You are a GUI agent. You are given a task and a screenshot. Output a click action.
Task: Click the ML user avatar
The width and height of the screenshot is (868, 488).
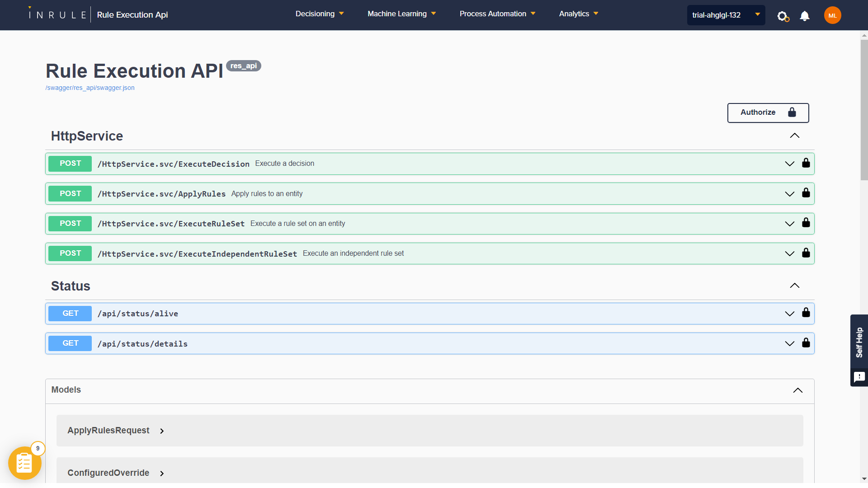tap(832, 15)
